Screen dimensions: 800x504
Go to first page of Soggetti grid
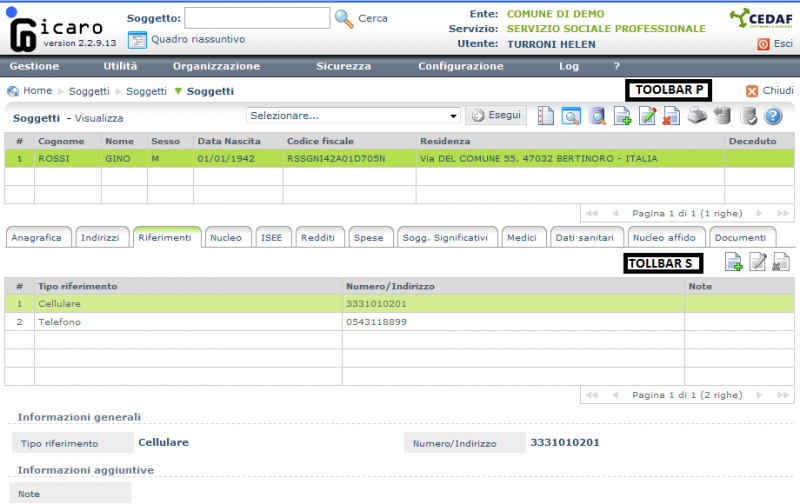(x=592, y=213)
